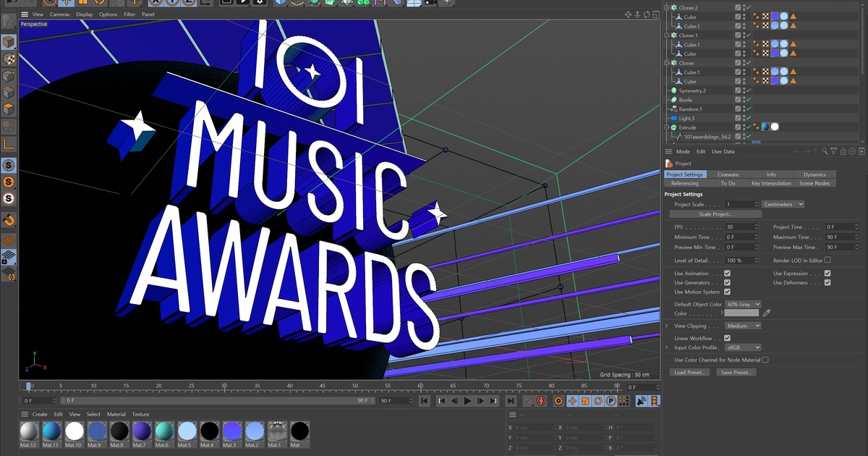Select the Rotate tool
The image size is (868, 456).
100,4
